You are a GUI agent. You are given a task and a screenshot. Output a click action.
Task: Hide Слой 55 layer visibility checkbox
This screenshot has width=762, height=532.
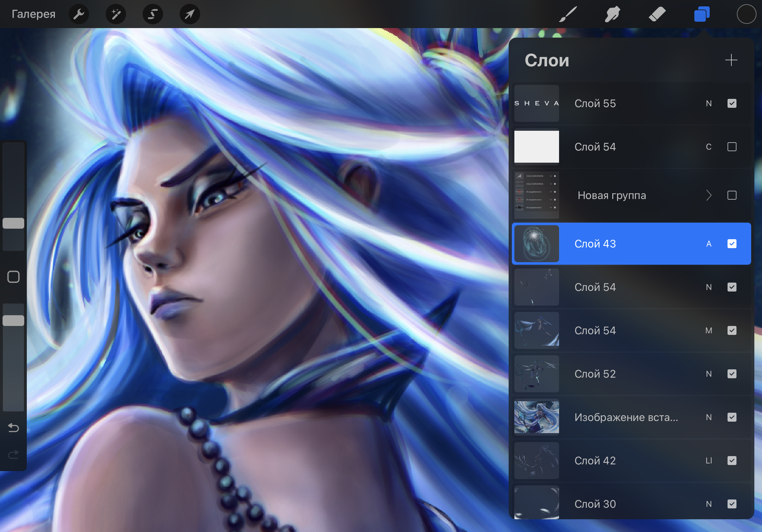[x=731, y=103]
